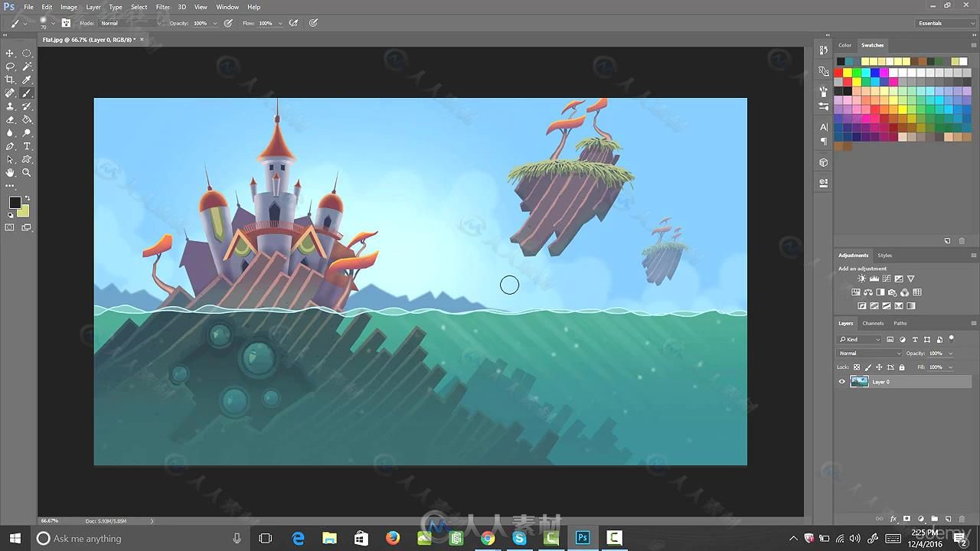Switch to the Paths tab

point(900,323)
